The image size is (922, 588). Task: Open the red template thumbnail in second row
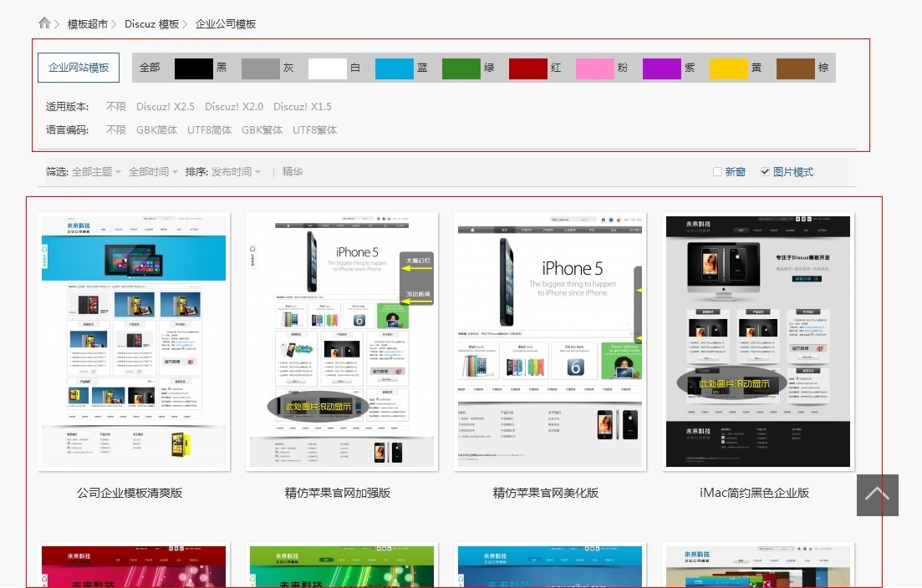134,565
